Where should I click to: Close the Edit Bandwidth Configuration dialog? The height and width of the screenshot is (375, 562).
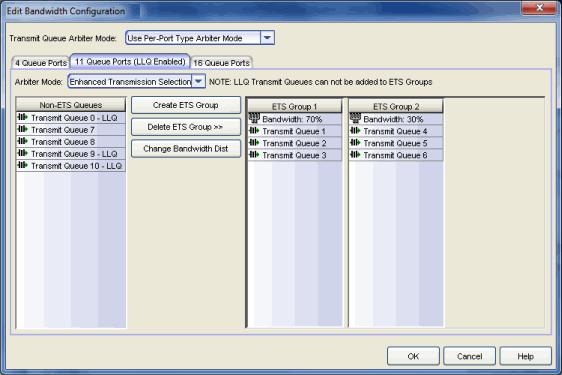[x=540, y=8]
